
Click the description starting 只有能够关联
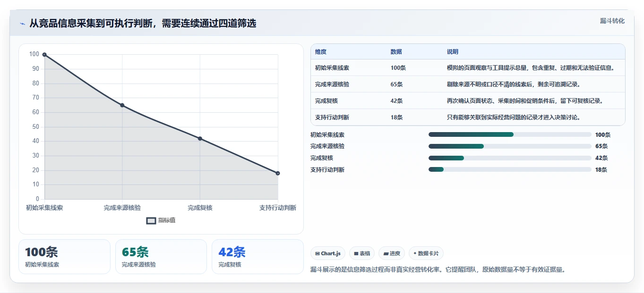514,117
